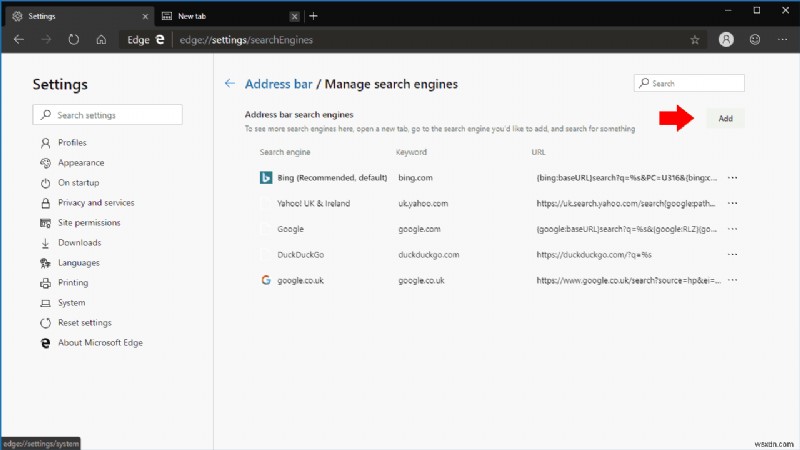The height and width of the screenshot is (450, 800).
Task: Click the About Edge logo icon
Action: click(x=45, y=343)
